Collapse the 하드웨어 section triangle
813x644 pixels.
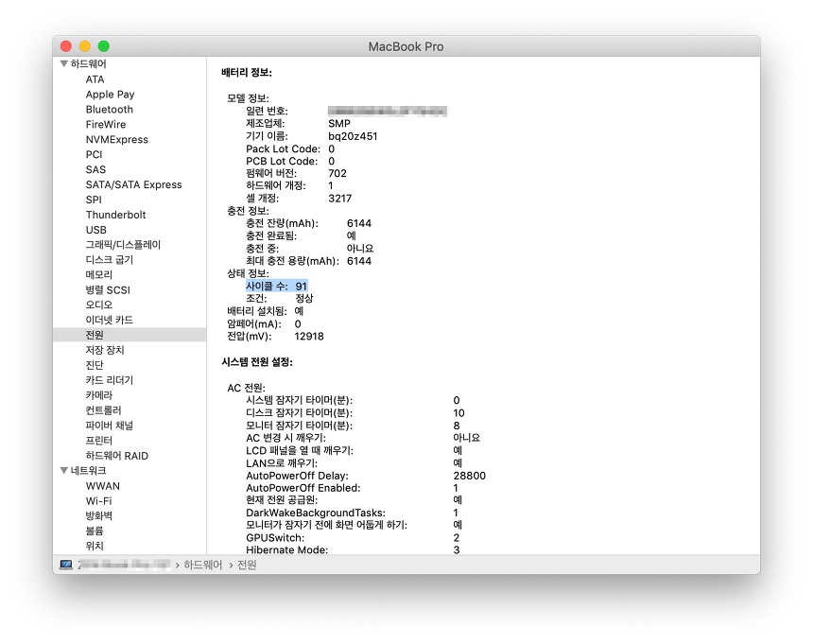[x=63, y=63]
